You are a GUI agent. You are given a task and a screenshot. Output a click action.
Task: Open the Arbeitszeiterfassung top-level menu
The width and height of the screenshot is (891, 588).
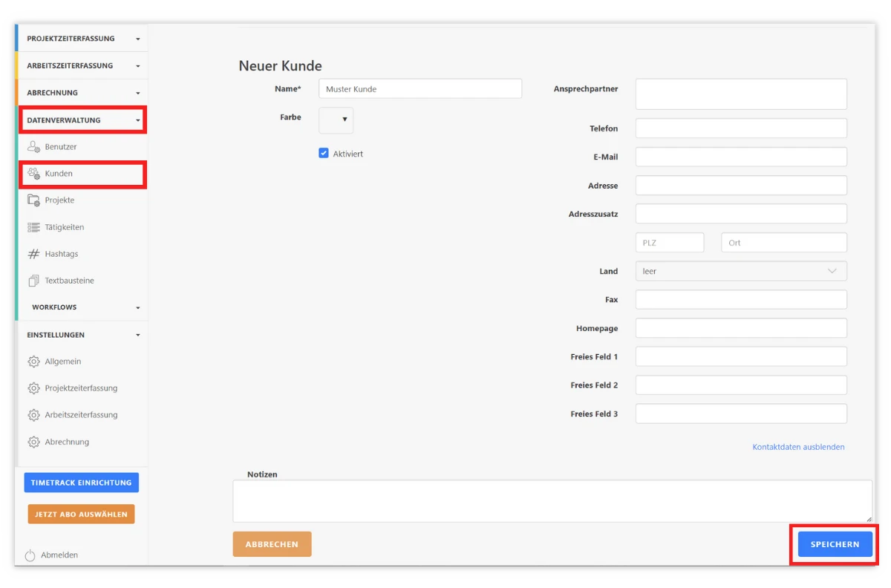82,65
